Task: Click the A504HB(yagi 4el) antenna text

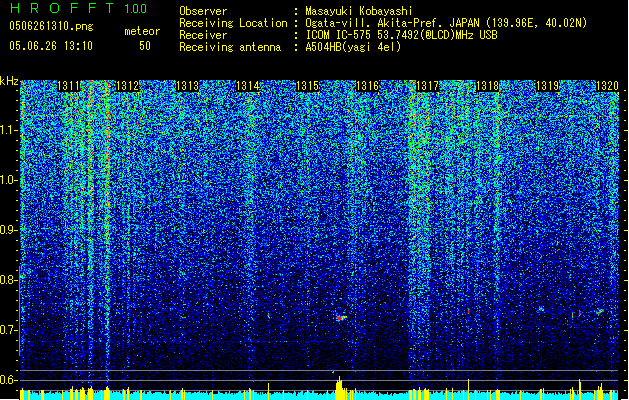Action: tap(353, 47)
